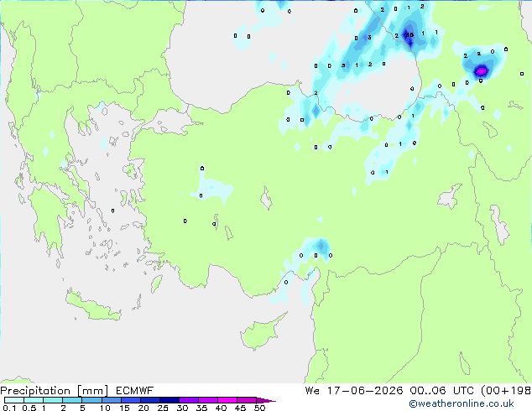The width and height of the screenshot is (532, 411).
Task: Select the legend swatch between 2 and 5
Action: pyautogui.click(x=72, y=400)
